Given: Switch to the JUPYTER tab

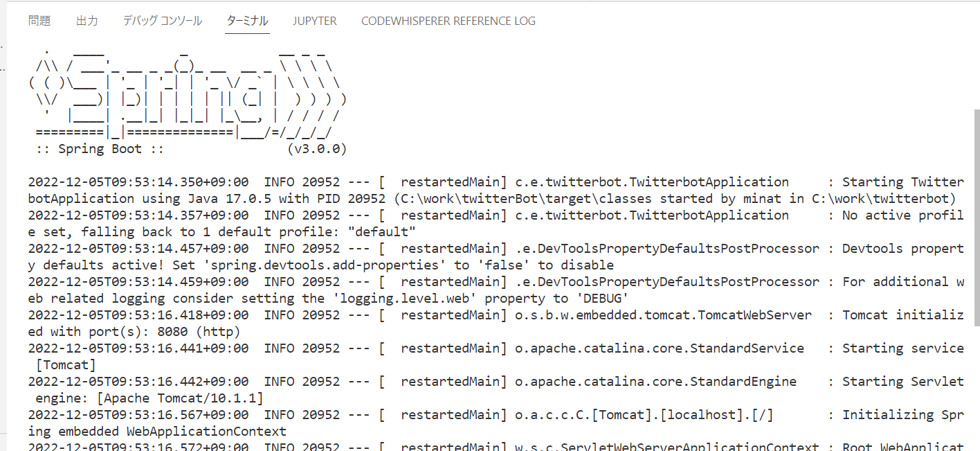Looking at the screenshot, I should tap(315, 21).
